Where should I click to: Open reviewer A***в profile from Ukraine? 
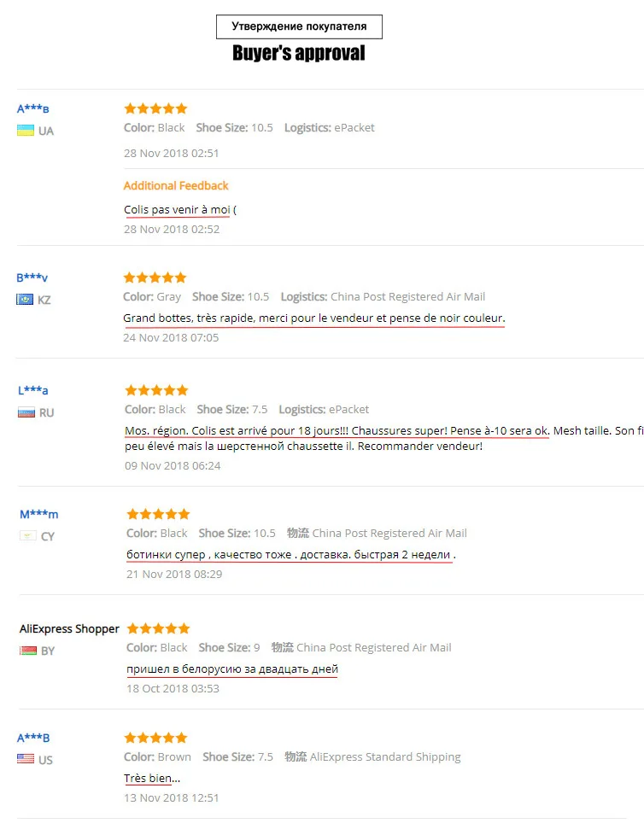(x=33, y=108)
